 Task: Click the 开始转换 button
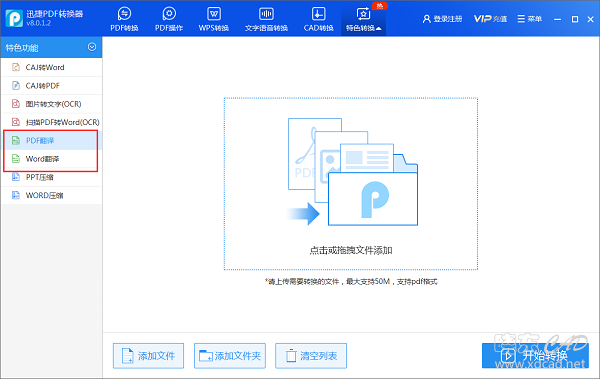click(535, 356)
